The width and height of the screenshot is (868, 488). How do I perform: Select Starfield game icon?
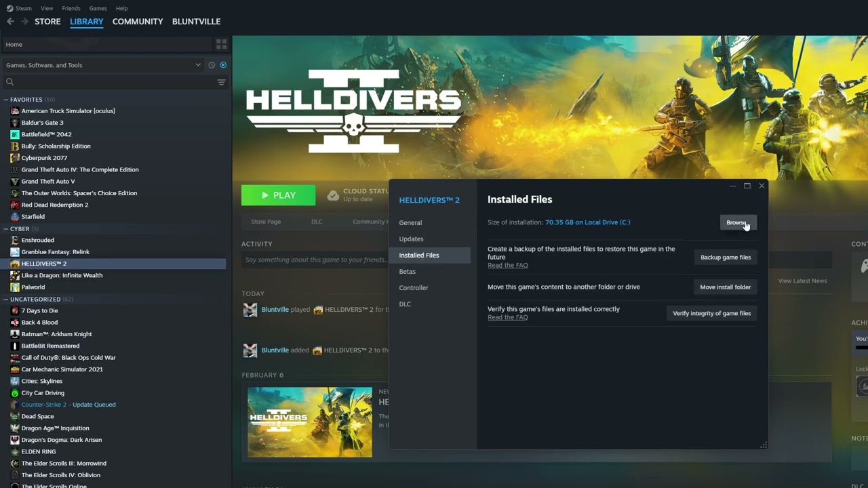tap(15, 217)
